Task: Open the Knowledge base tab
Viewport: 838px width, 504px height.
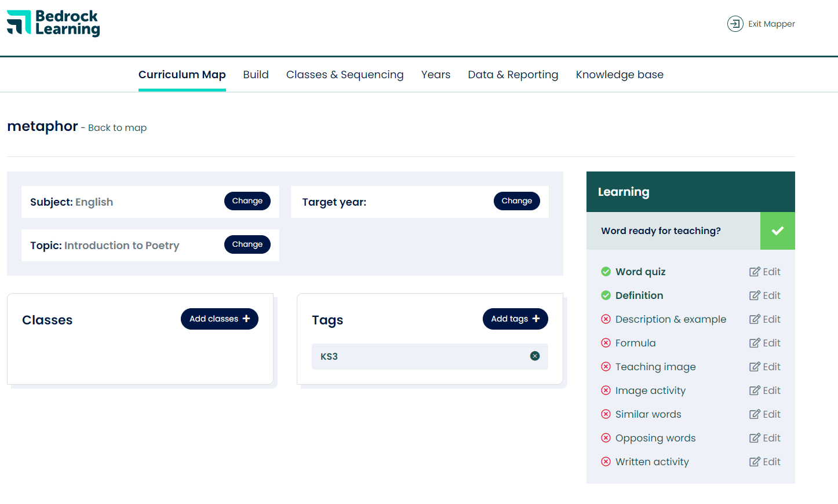Action: tap(620, 75)
